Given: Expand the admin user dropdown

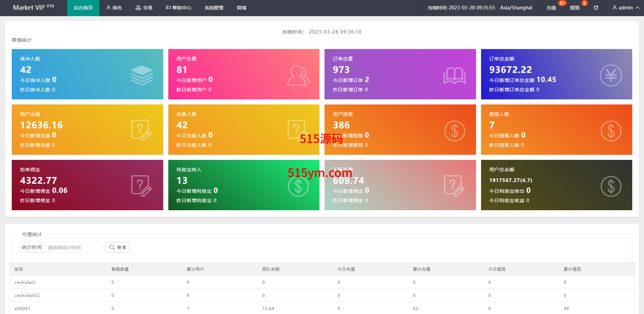Looking at the screenshot, I should pyautogui.click(x=626, y=8).
